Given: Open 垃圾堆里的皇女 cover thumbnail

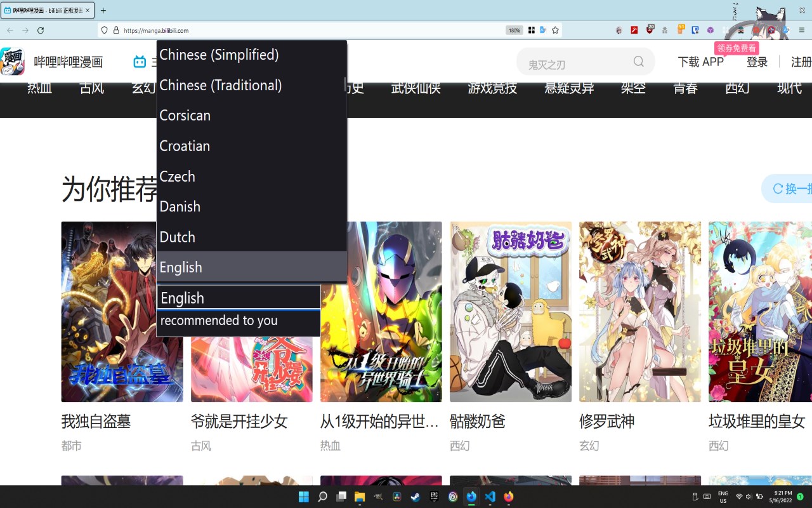Looking at the screenshot, I should [760, 312].
